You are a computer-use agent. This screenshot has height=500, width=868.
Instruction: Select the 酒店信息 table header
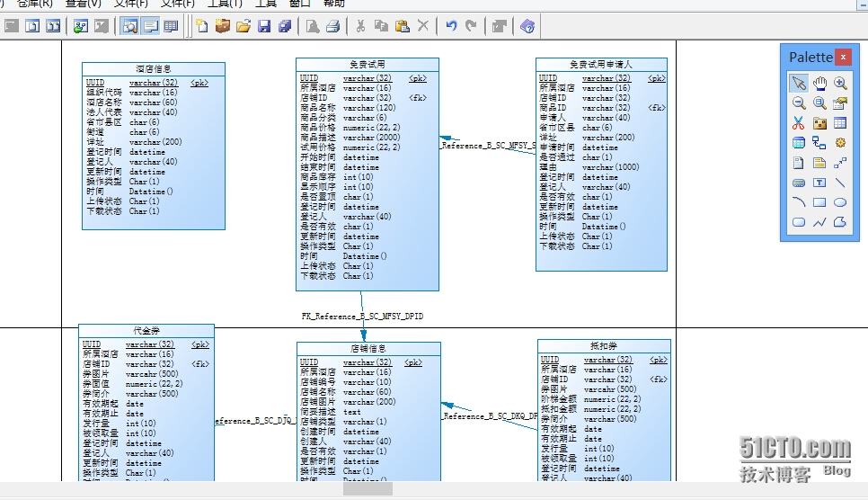point(154,68)
